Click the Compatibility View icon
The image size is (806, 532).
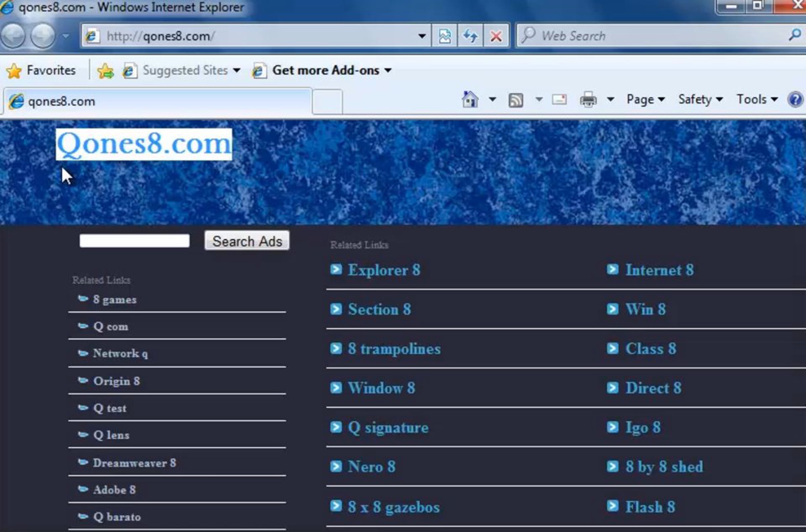[445, 36]
